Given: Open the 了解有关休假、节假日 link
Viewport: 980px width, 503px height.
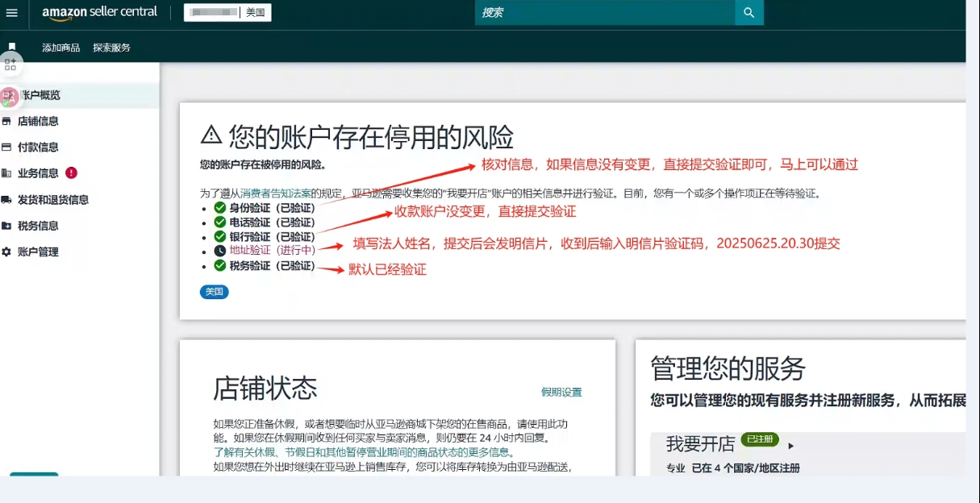Looking at the screenshot, I should click(363, 452).
